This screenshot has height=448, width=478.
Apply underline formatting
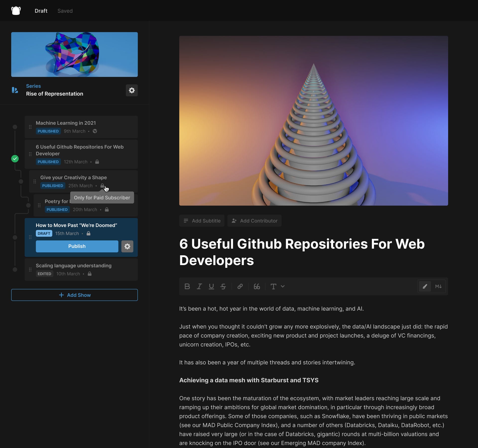211,286
